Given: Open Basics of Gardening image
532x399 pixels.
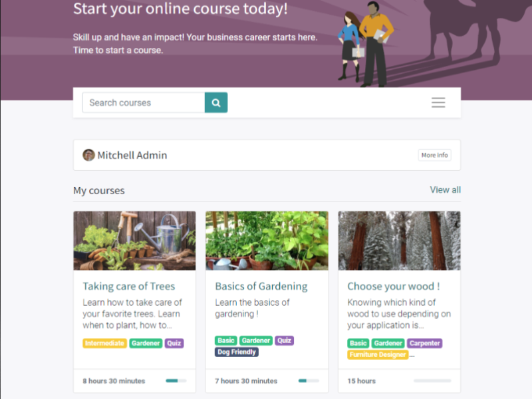Looking at the screenshot, I should pyautogui.click(x=267, y=241).
